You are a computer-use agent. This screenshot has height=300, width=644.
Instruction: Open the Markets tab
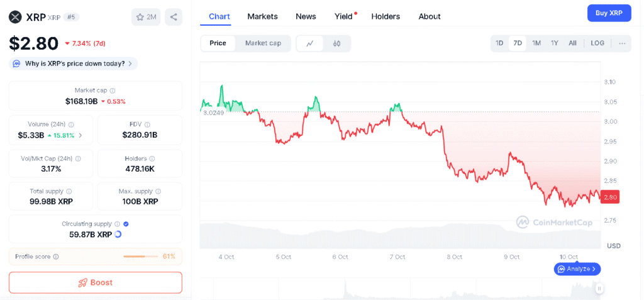[x=262, y=16]
